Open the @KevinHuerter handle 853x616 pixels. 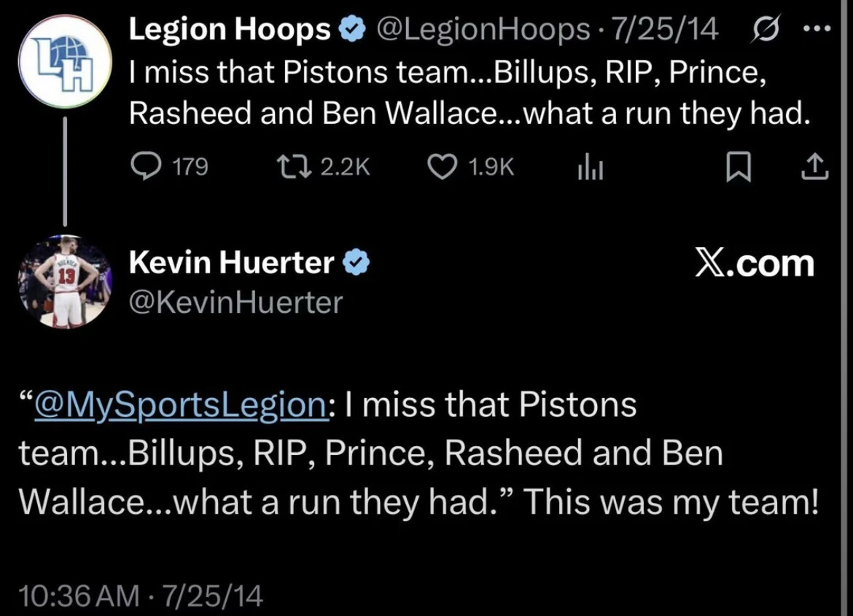(235, 302)
